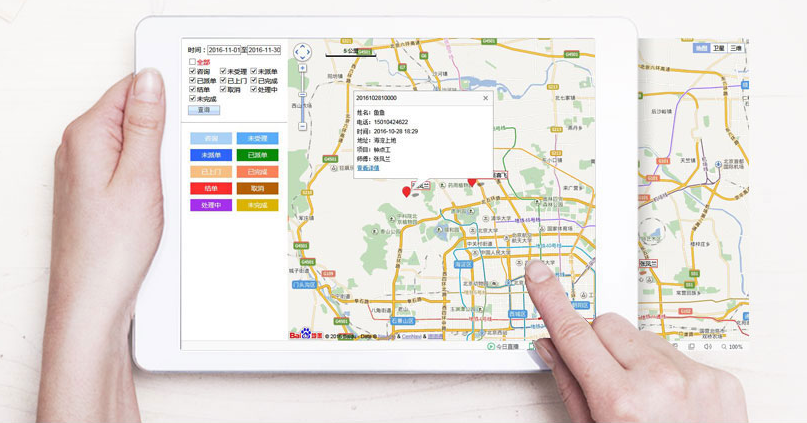Click the coral 已完成 legend button
The height and width of the screenshot is (423, 807).
[x=257, y=172]
